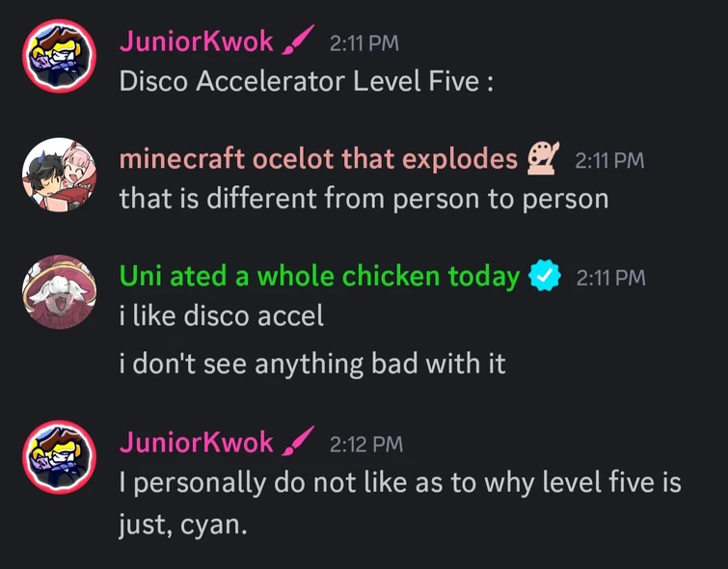Select the message "i don't see anything bad with it"

coord(312,364)
